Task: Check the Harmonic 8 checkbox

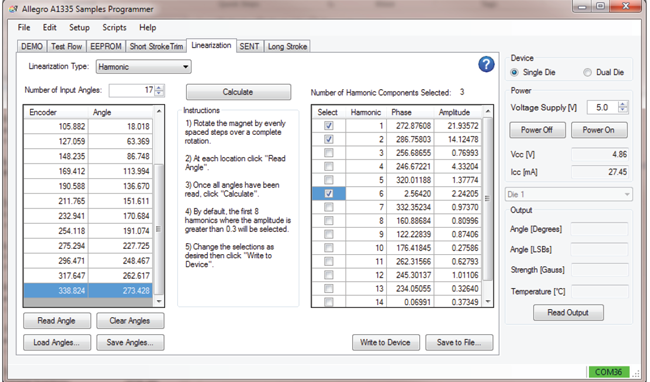Action: click(329, 220)
